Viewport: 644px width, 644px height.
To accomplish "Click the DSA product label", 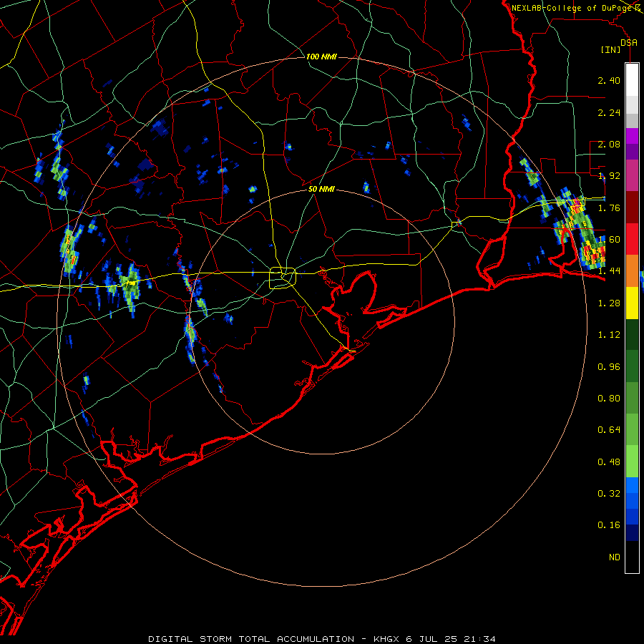I will click(629, 42).
